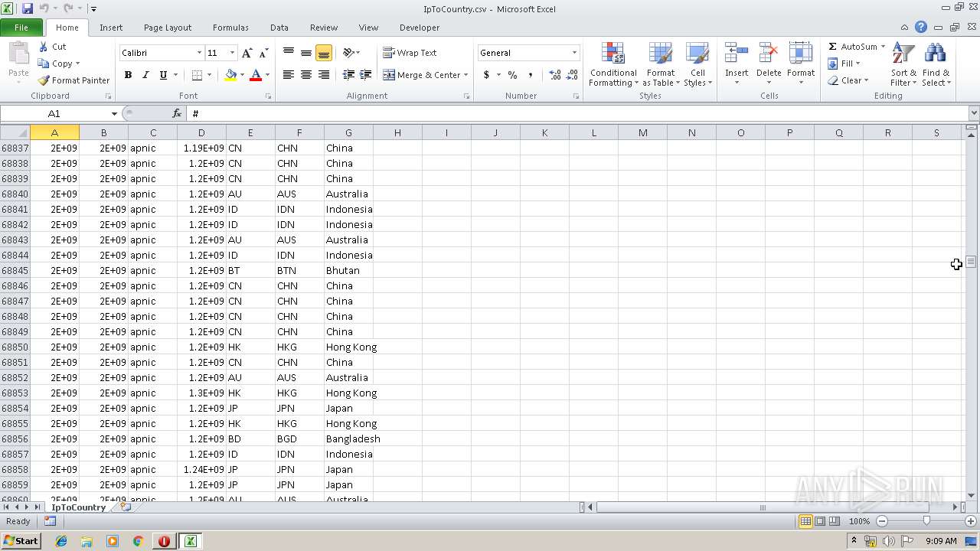The image size is (980, 551).
Task: Open the Developer tab
Action: coord(420,28)
